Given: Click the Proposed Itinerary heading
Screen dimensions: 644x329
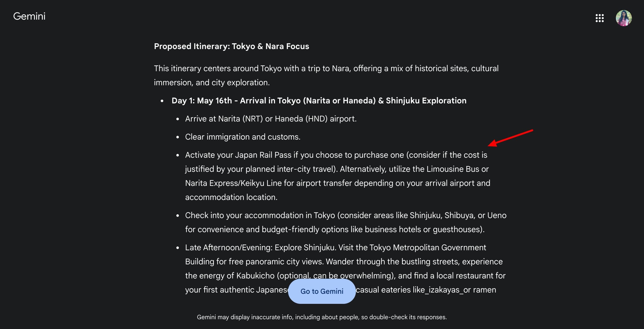Looking at the screenshot, I should (231, 46).
